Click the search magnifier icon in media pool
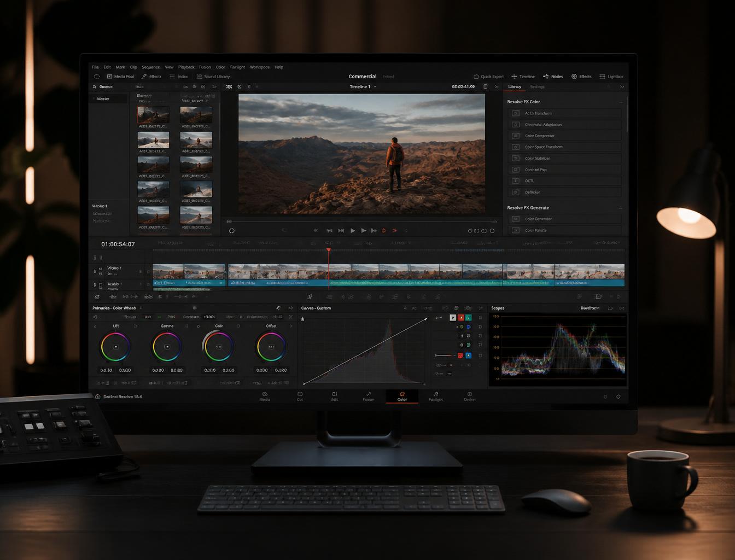Viewport: 735px width, 560px height. click(95, 87)
